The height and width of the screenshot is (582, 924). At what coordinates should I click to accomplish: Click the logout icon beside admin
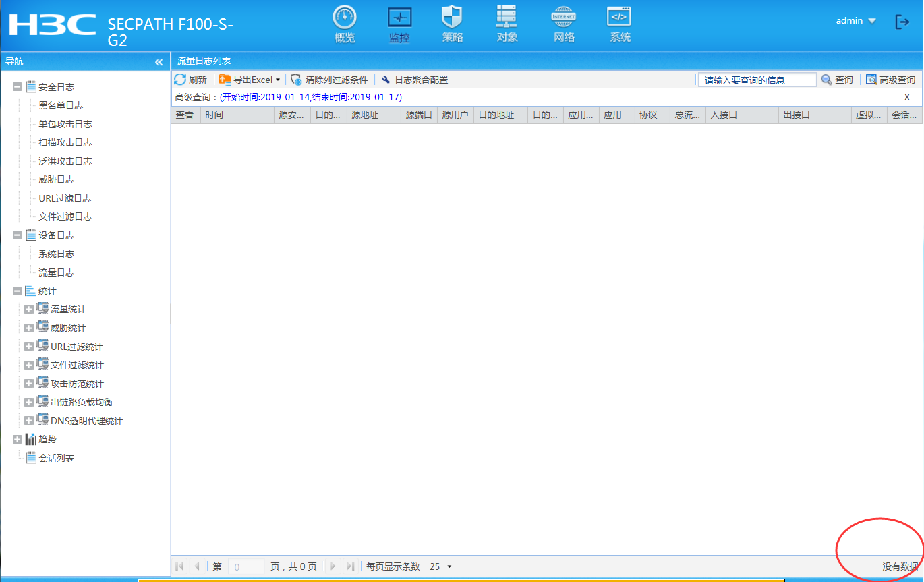click(x=902, y=22)
